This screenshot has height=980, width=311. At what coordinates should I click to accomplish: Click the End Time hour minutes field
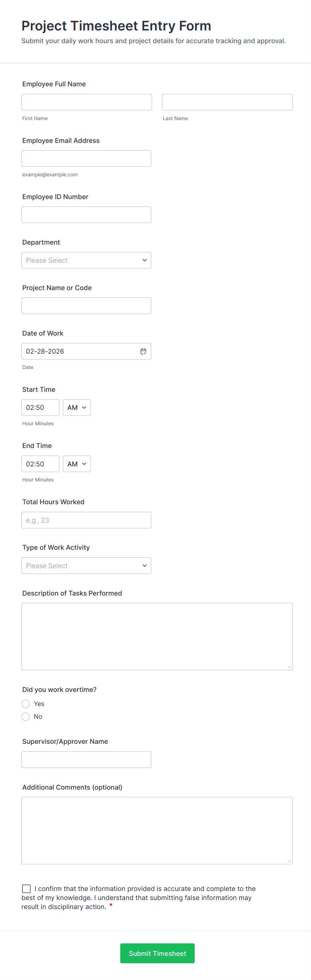(40, 464)
